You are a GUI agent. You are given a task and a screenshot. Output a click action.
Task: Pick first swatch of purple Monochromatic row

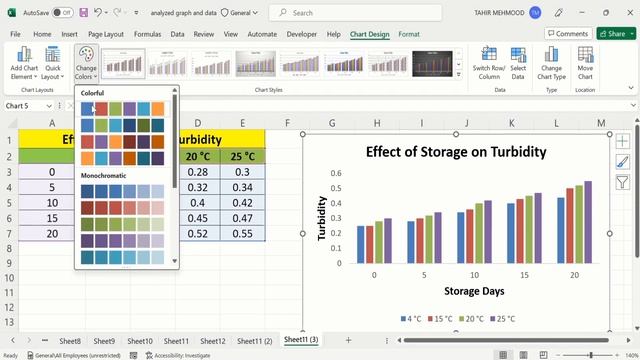point(87,241)
